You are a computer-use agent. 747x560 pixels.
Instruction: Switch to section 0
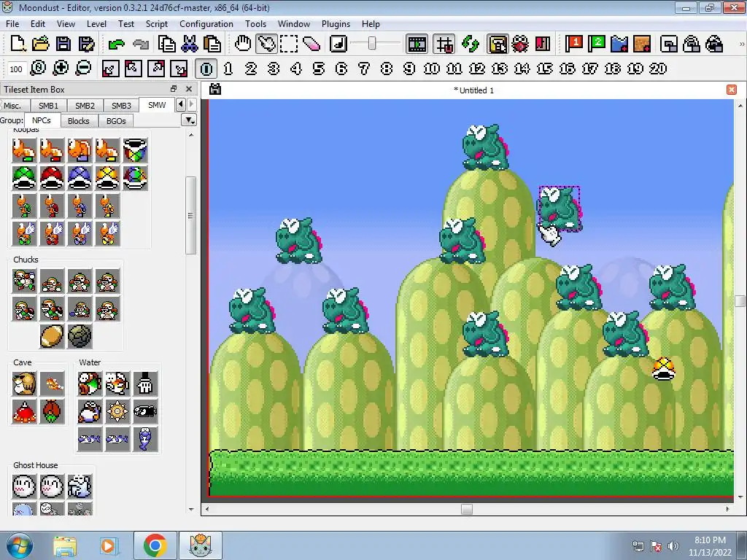206,69
